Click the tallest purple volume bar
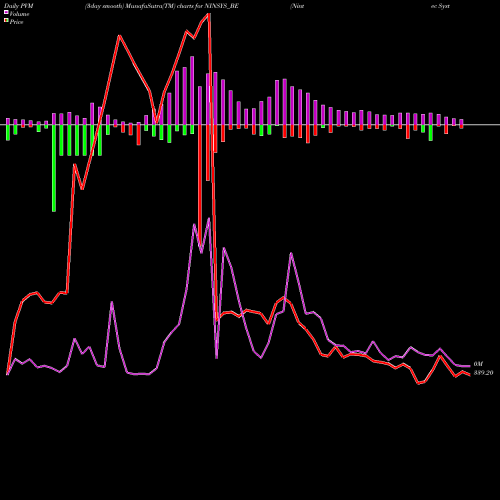Image resolution: width=500 pixels, height=500 pixels. pos(192,90)
